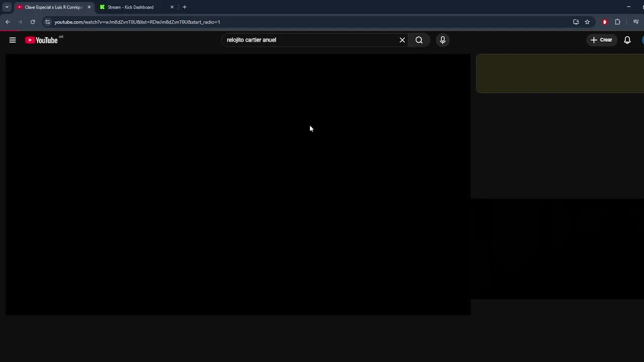The width and height of the screenshot is (644, 362).
Task: Go forward using the browser forward arrow
Action: (x=20, y=22)
